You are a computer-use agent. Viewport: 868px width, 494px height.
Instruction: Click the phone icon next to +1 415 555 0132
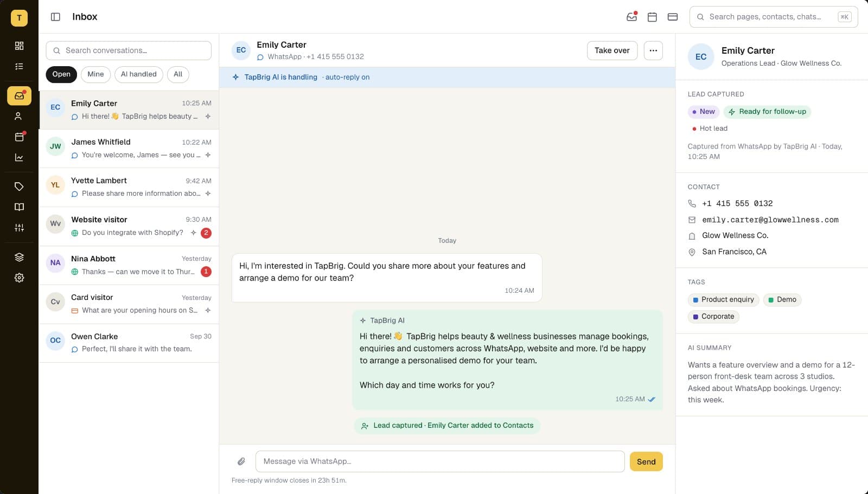[692, 203]
